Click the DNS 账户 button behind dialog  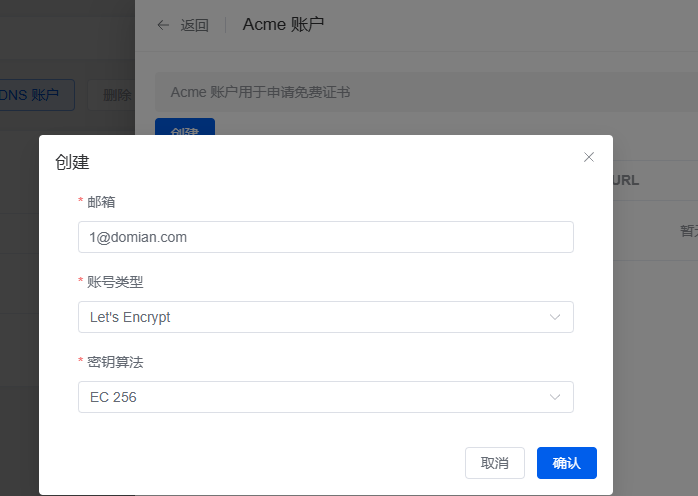click(37, 95)
